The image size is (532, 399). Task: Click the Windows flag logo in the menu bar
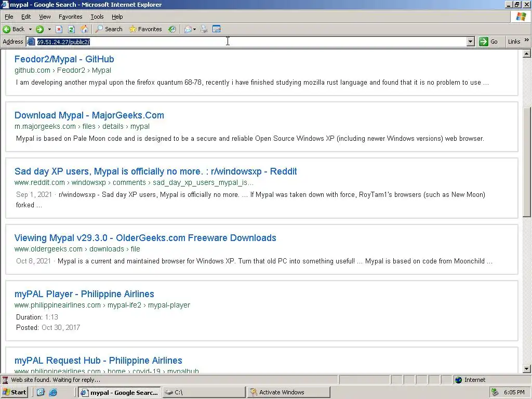(x=521, y=17)
